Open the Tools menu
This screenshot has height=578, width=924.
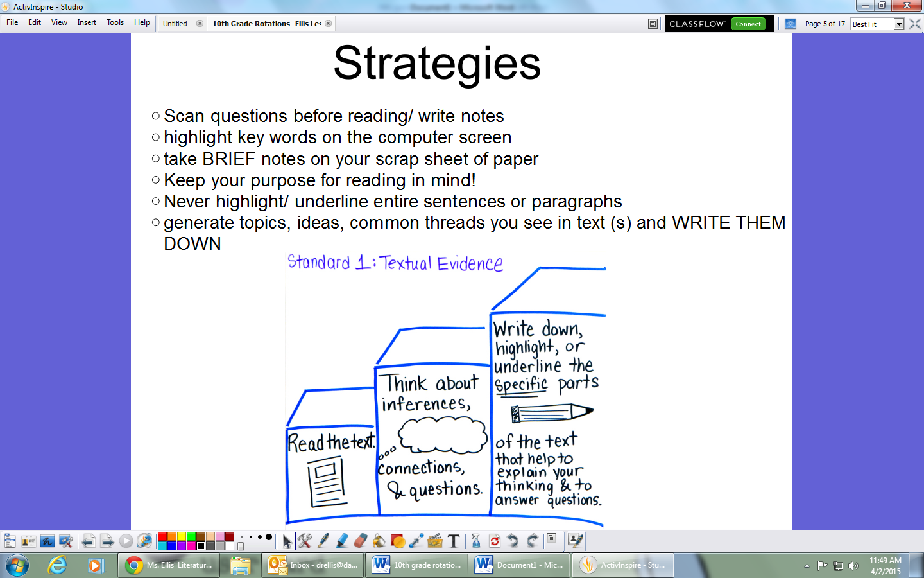click(115, 22)
